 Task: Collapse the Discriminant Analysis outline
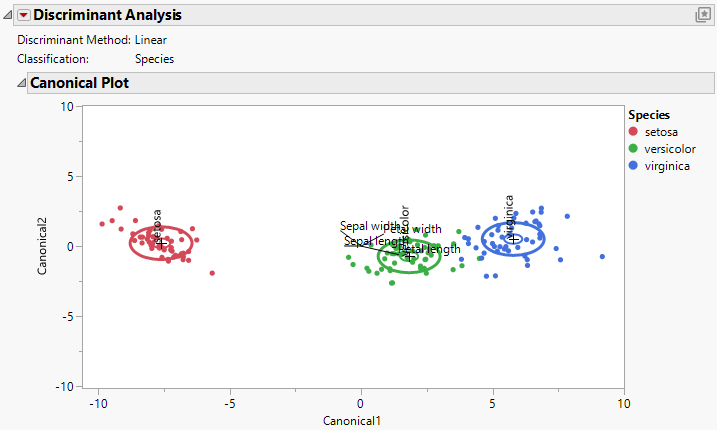click(9, 15)
